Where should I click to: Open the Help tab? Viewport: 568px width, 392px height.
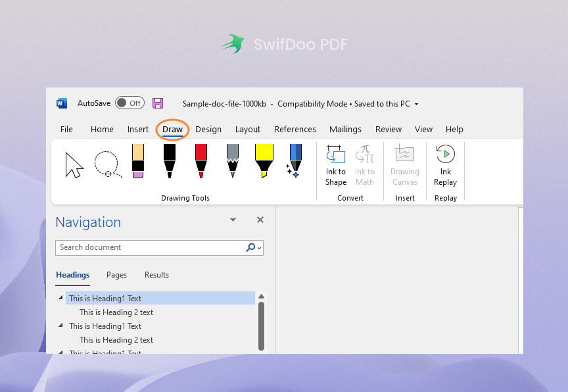(x=454, y=130)
